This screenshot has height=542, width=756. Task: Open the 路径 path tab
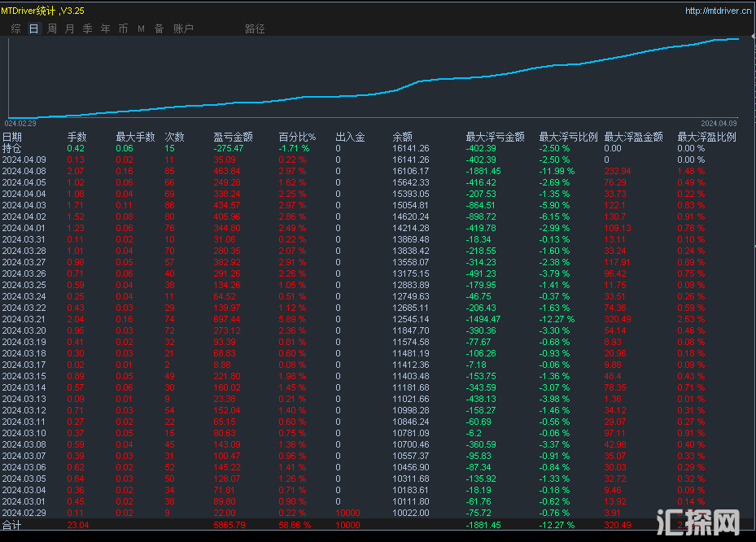coord(255,28)
